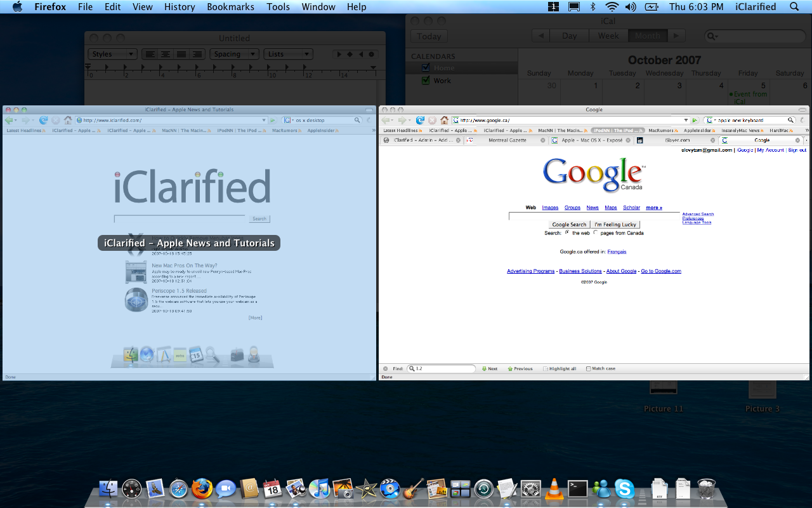Viewport: 812px width, 508px height.
Task: Select 'pages from Canada' radio button
Action: click(x=596, y=233)
